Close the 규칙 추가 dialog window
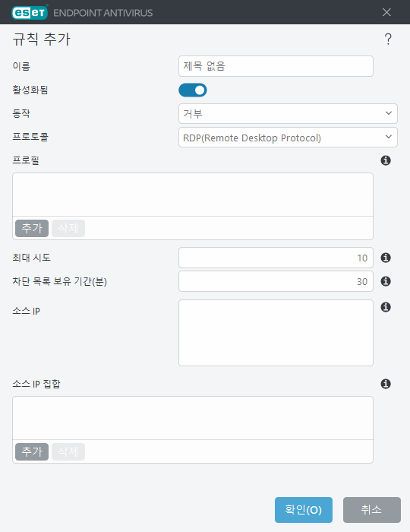Image resolution: width=410 pixels, height=532 pixels. coord(386,12)
